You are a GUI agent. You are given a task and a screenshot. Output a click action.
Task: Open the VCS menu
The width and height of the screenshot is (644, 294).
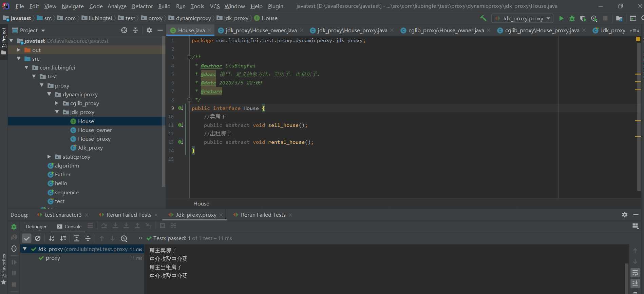[x=215, y=6]
